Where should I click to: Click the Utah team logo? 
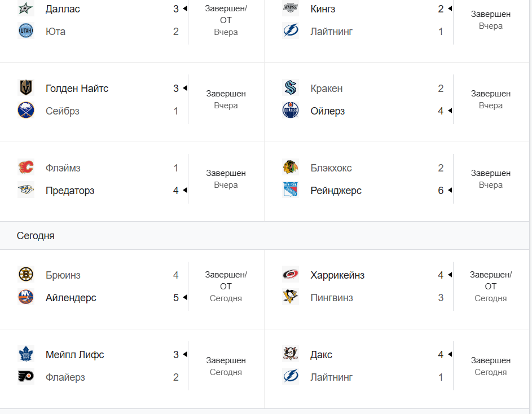coord(26,31)
